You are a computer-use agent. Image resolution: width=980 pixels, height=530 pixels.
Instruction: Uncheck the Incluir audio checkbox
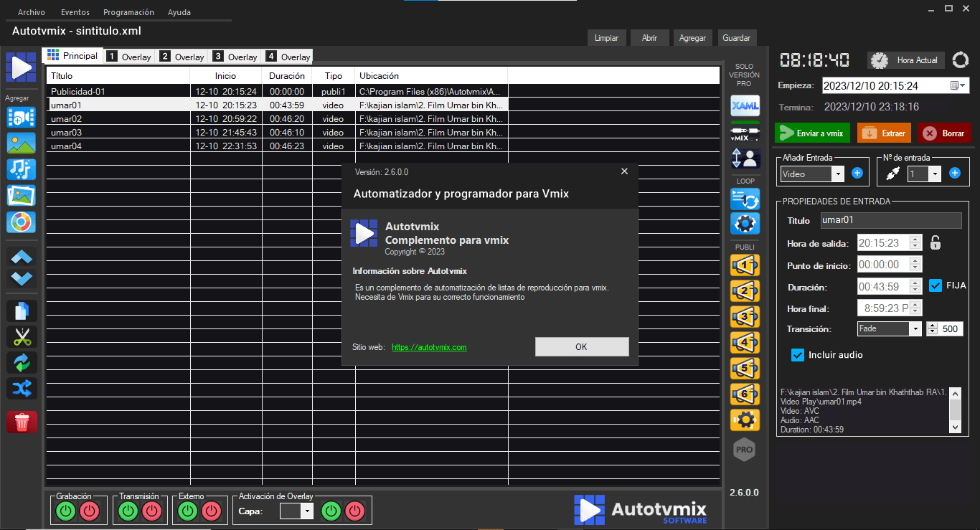click(x=798, y=355)
